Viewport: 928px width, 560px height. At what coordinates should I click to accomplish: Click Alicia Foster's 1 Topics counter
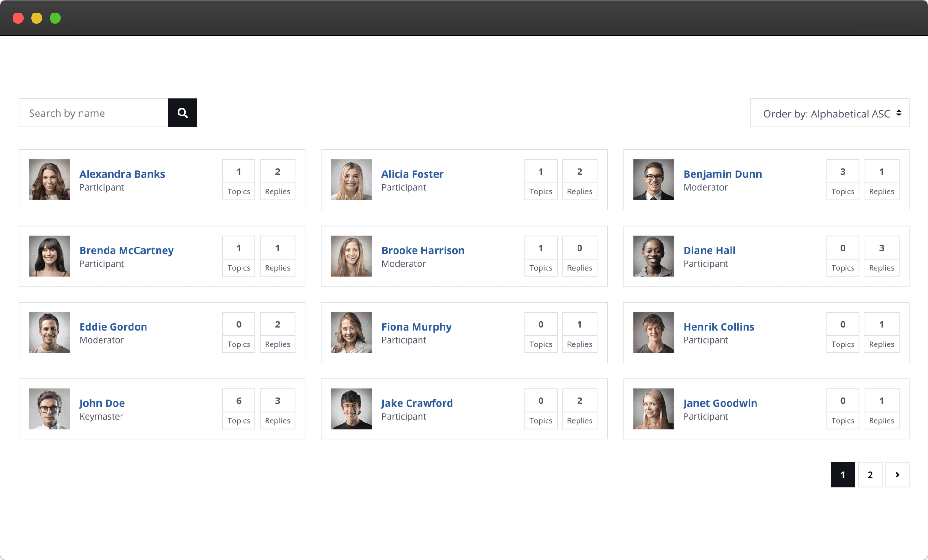[x=541, y=180]
